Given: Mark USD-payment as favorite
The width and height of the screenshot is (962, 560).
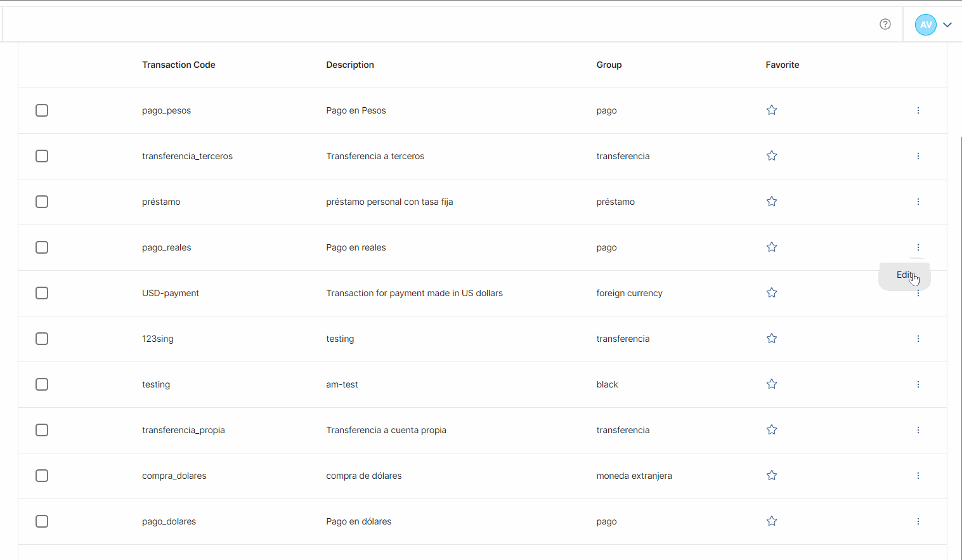Looking at the screenshot, I should pyautogui.click(x=772, y=293).
